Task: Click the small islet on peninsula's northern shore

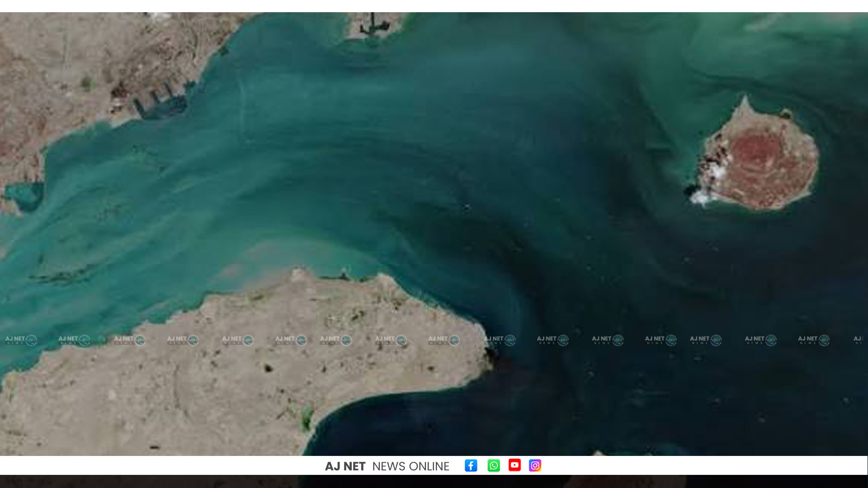Action: click(344, 273)
